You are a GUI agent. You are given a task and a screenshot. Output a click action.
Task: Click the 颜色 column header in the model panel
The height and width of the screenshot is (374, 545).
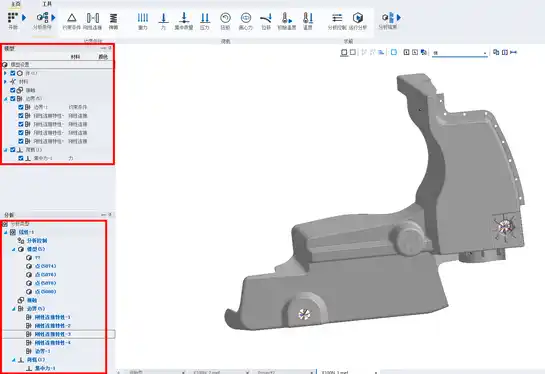click(103, 57)
